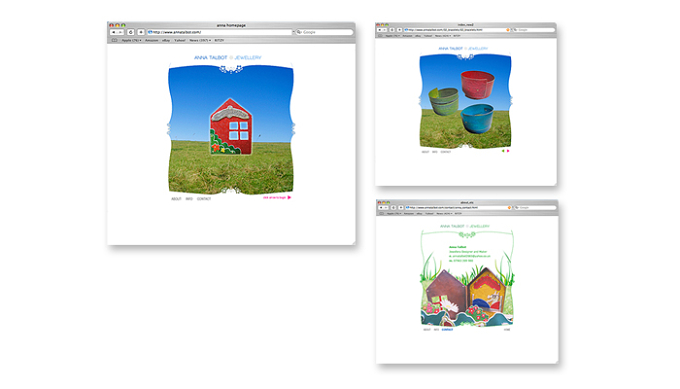This screenshot has width=680, height=389.
Task: Open bookmarks book icon in contact window
Action: pyautogui.click(x=381, y=213)
